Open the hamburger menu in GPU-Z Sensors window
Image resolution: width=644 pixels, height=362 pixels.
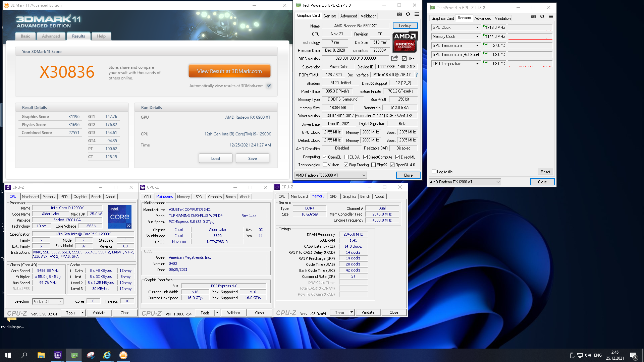coord(551,16)
